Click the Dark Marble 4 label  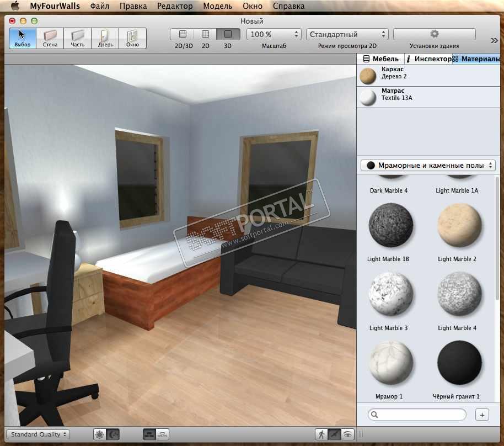(x=389, y=190)
